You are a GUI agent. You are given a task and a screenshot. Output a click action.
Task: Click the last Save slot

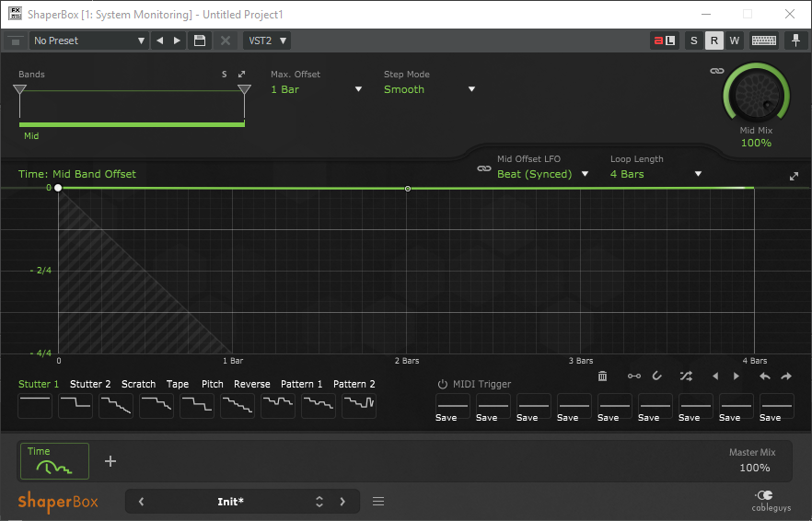click(776, 408)
